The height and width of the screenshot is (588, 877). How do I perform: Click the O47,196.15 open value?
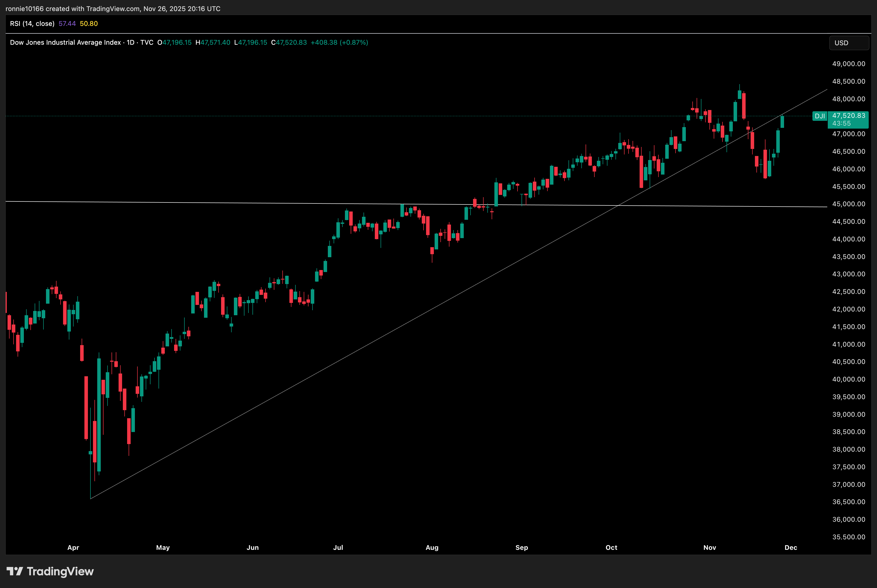pos(175,42)
